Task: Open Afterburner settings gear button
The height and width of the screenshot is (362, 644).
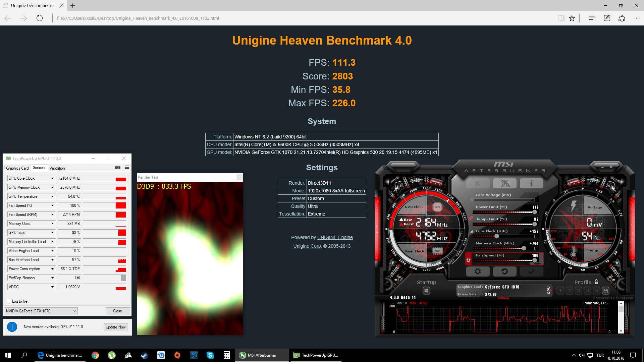Action: [x=478, y=271]
